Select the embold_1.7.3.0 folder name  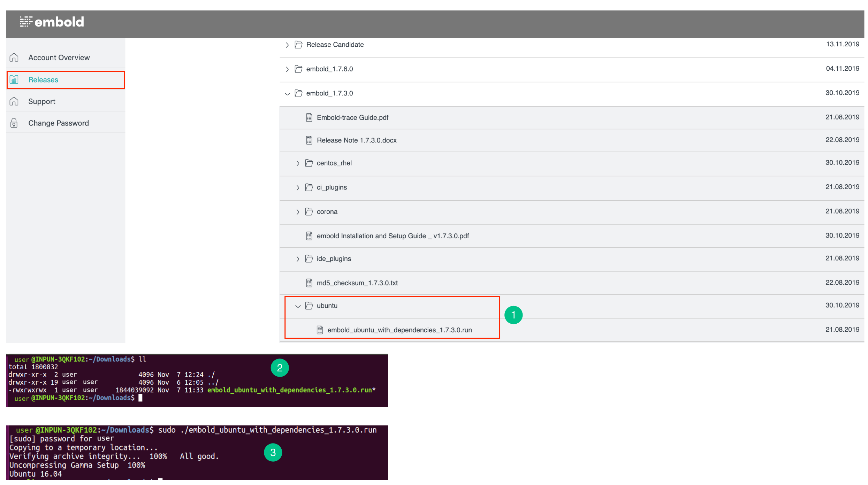pyautogui.click(x=329, y=93)
